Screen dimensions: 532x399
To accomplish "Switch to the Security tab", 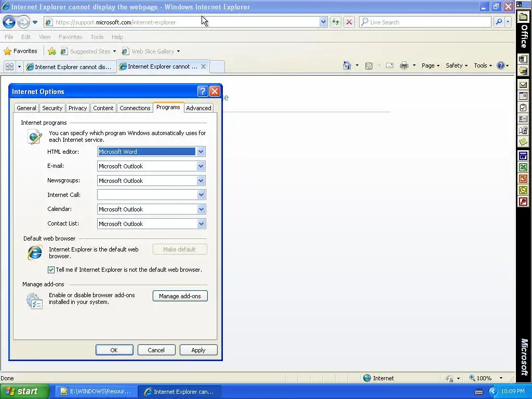I will [52, 108].
